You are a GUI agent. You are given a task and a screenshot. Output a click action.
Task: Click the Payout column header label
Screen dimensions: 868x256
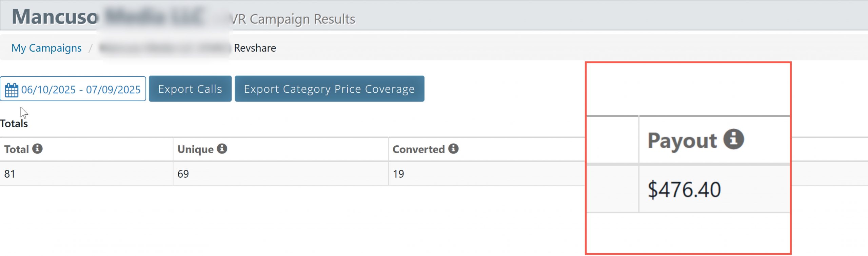682,141
